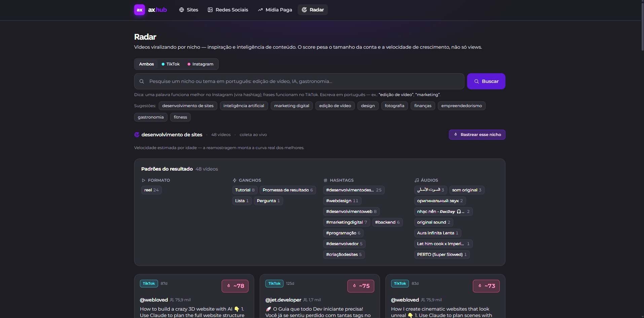Click the flame score badge ~75
The width and height of the screenshot is (644, 318).
click(x=361, y=286)
